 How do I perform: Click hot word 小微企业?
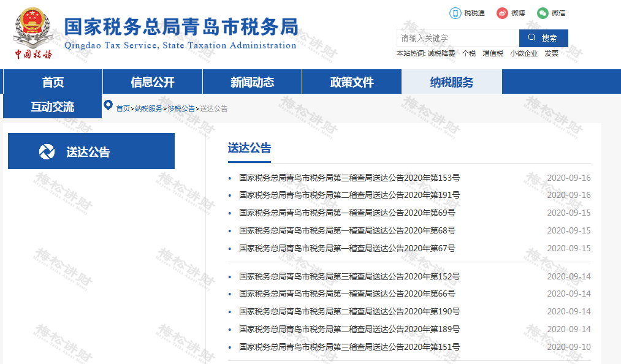(524, 53)
